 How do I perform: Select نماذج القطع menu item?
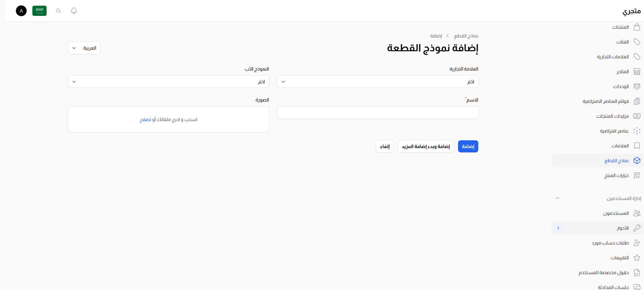pos(597,161)
